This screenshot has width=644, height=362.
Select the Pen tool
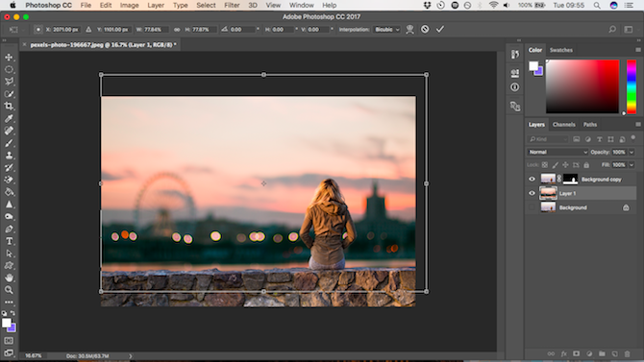pyautogui.click(x=9, y=229)
